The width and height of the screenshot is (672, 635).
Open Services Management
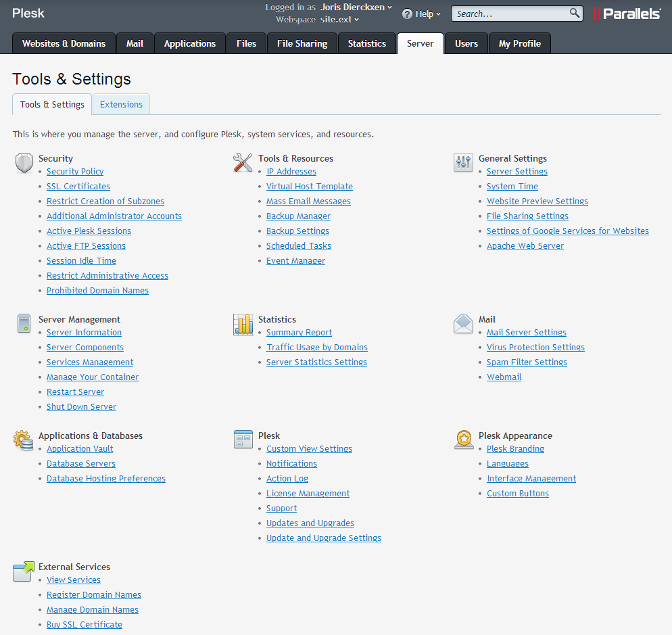click(90, 362)
